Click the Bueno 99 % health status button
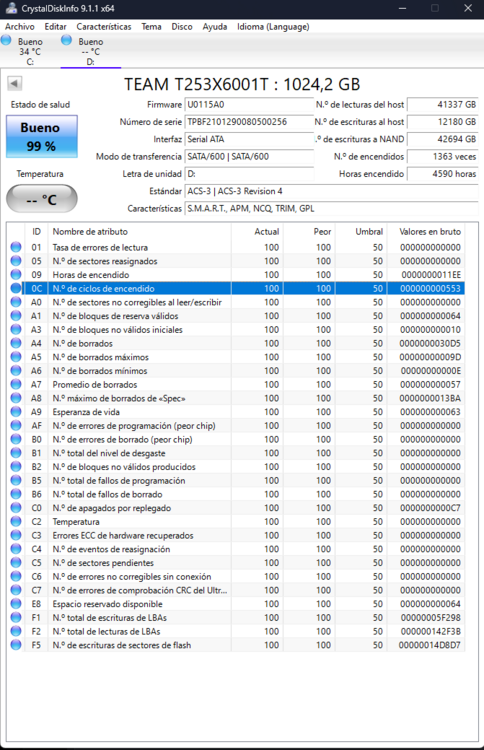 (x=42, y=136)
